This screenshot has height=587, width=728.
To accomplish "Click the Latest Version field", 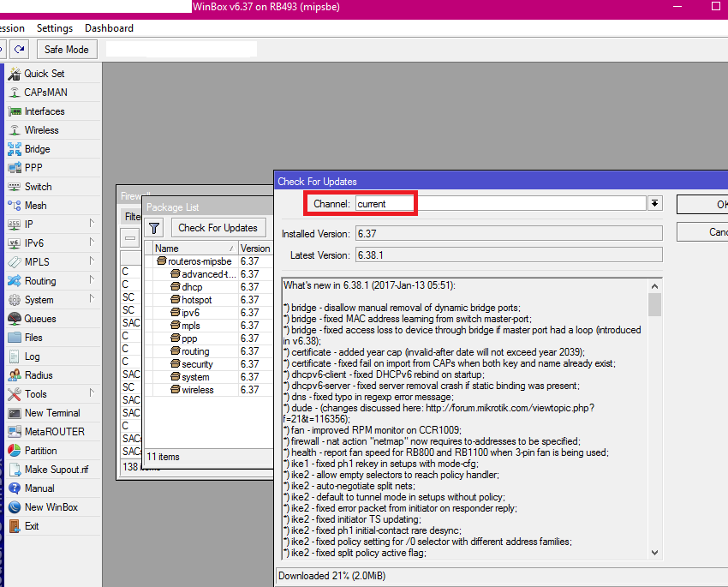I will [x=509, y=255].
